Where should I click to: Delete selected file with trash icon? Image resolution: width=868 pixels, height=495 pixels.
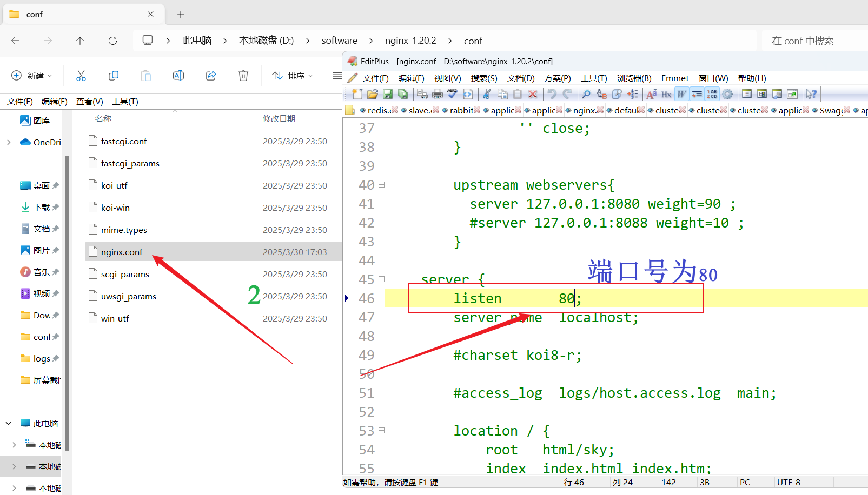(x=243, y=76)
